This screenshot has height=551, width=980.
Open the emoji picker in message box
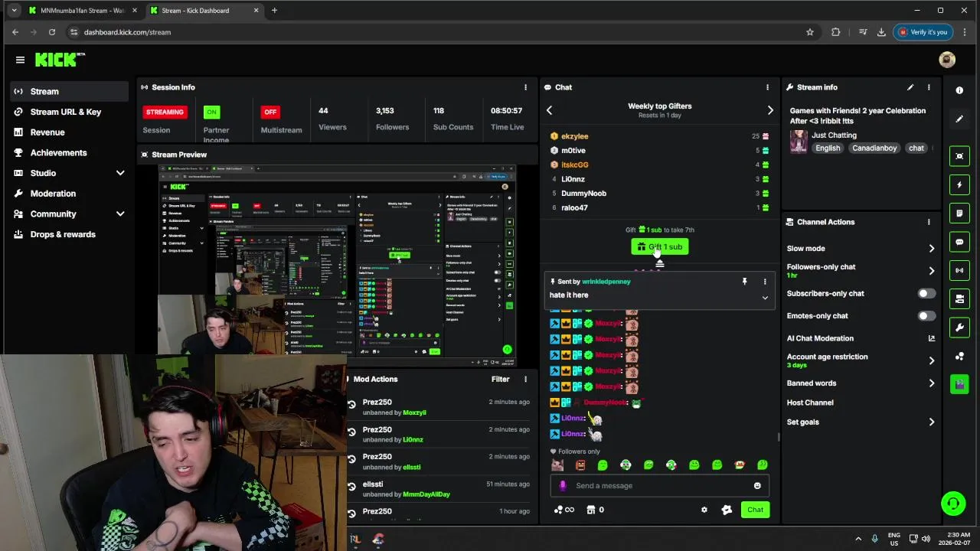757,485
